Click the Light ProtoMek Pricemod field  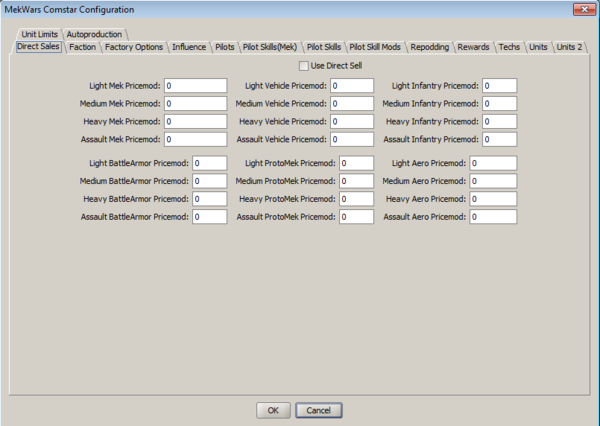point(357,163)
